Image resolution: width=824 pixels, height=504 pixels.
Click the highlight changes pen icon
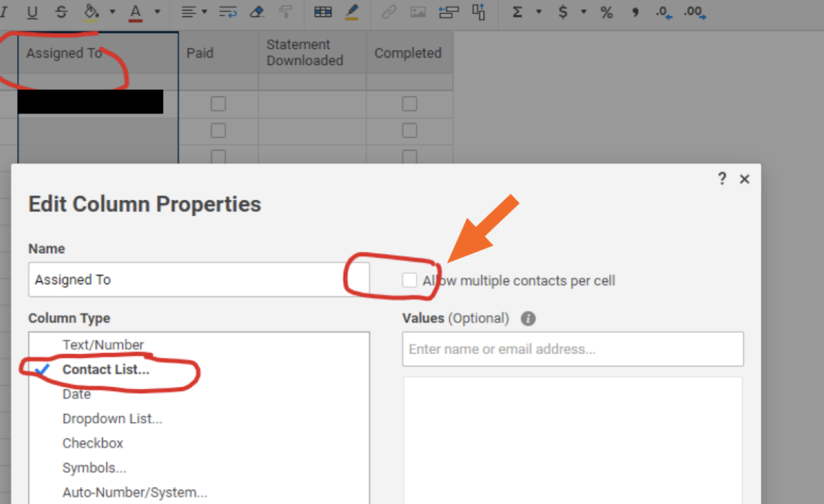[352, 12]
